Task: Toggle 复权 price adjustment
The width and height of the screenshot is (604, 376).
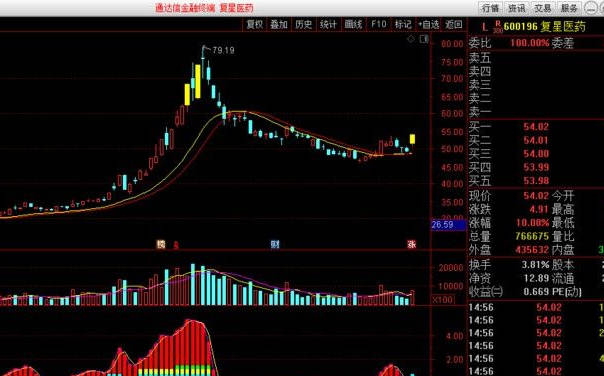Action: (x=254, y=25)
